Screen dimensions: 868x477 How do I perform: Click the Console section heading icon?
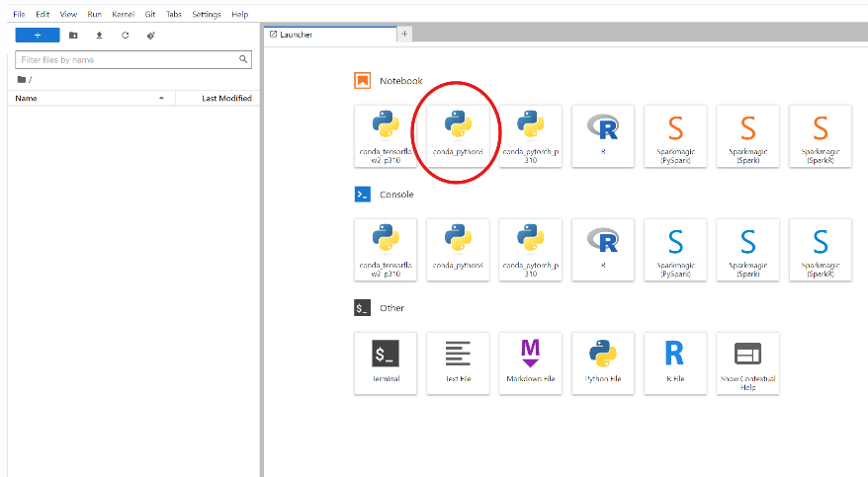(363, 194)
